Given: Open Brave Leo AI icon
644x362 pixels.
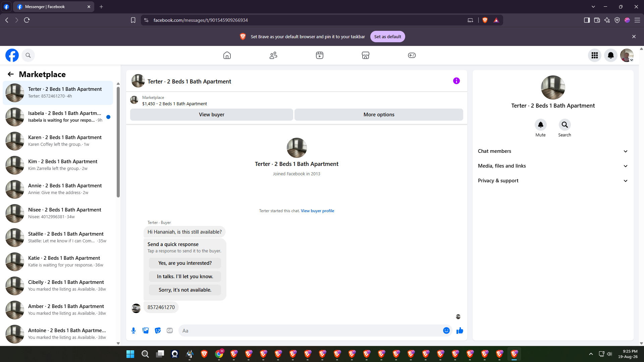Looking at the screenshot, I should coord(607,20).
